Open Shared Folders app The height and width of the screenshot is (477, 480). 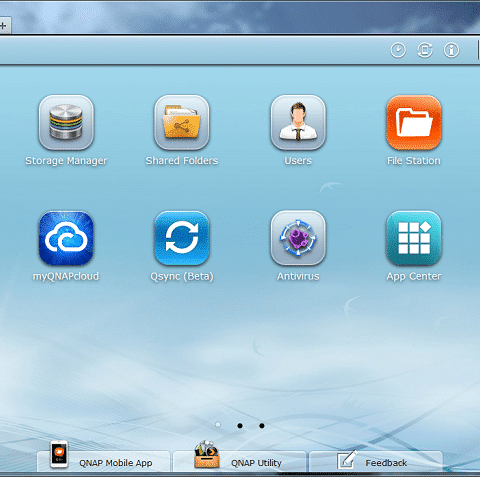pyautogui.click(x=182, y=122)
